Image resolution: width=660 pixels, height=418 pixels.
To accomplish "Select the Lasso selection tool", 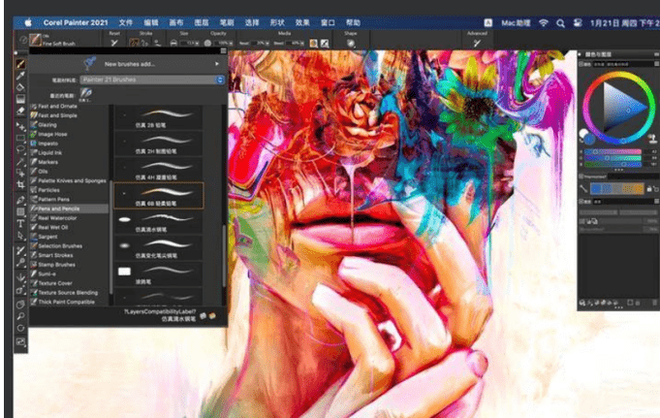I will 20,149.
